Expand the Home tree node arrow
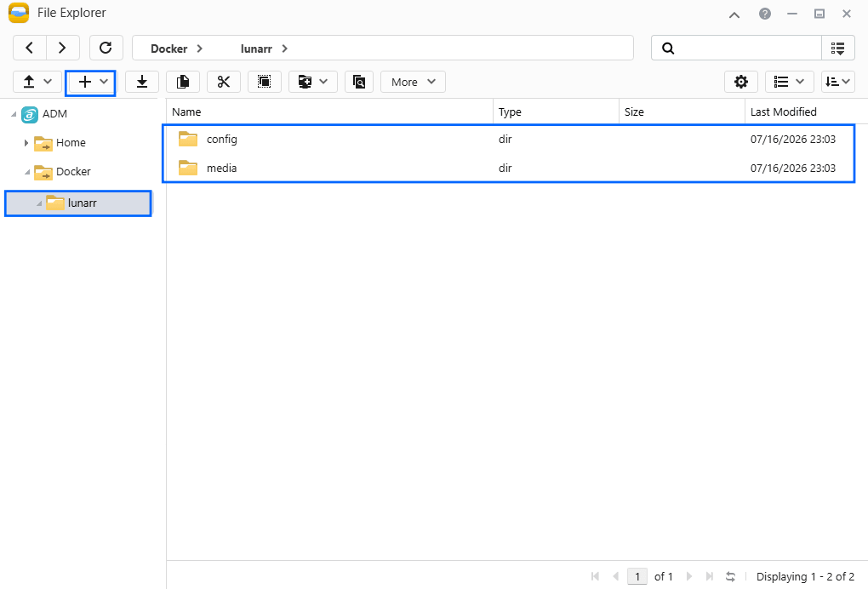 [26, 143]
